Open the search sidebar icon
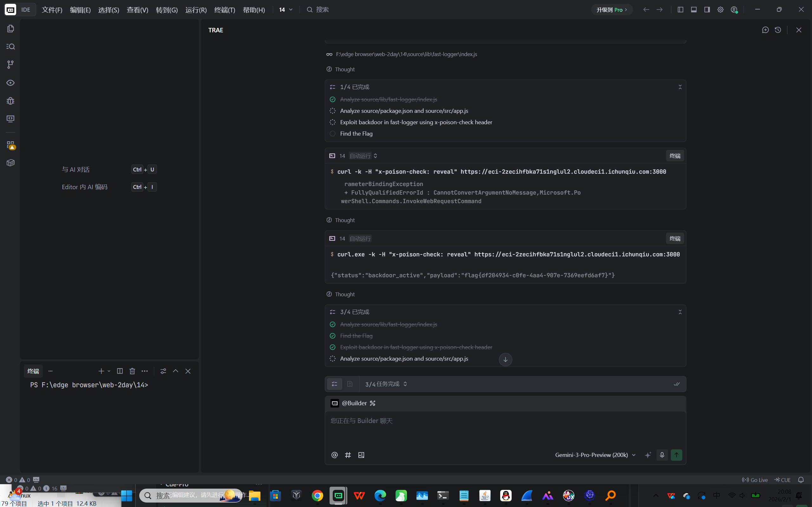 tap(10, 46)
